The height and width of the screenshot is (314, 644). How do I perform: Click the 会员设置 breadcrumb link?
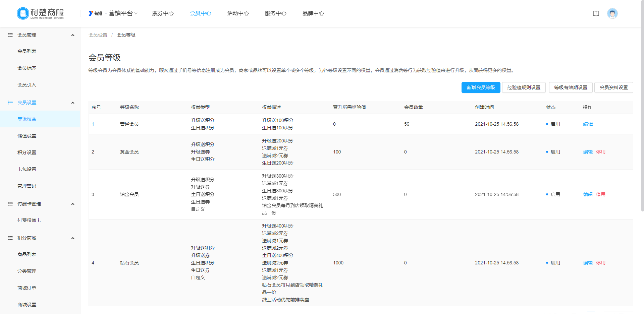coord(98,35)
